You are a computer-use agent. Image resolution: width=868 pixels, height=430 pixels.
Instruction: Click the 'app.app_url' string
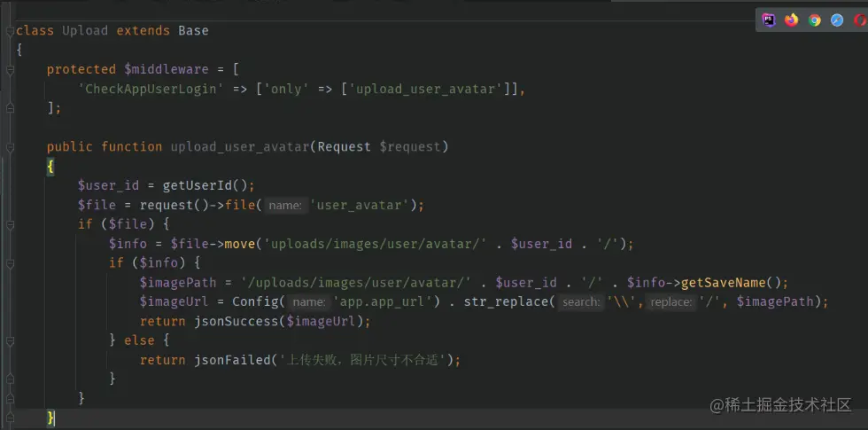click(x=383, y=302)
